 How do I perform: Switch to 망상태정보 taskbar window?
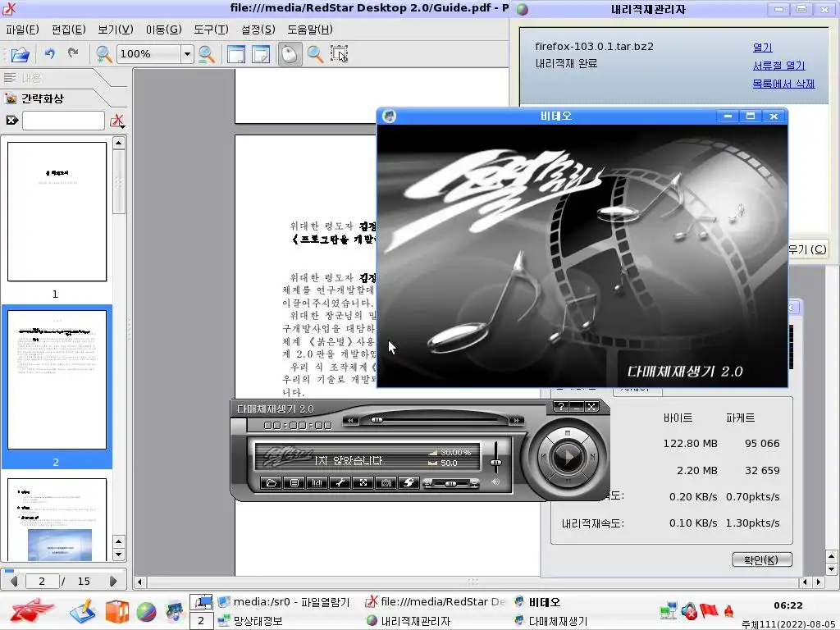pos(251,621)
